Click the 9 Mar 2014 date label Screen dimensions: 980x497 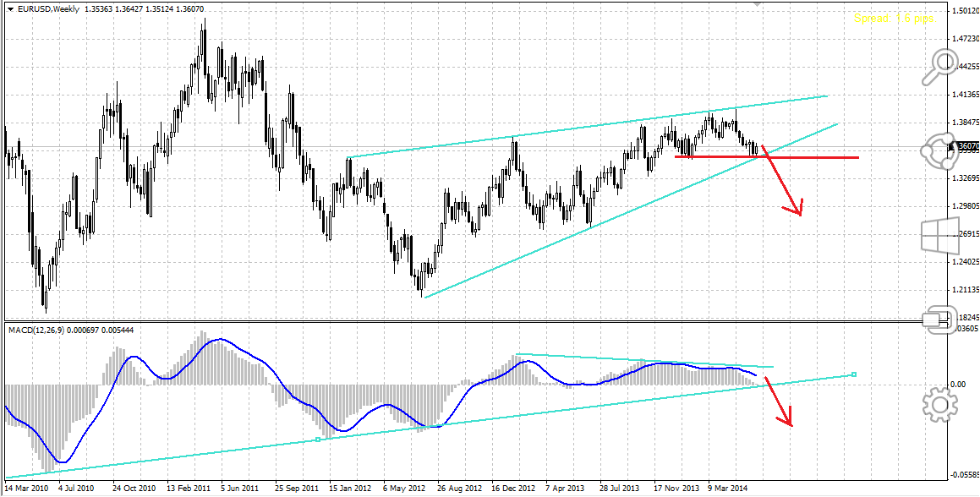tap(727, 489)
